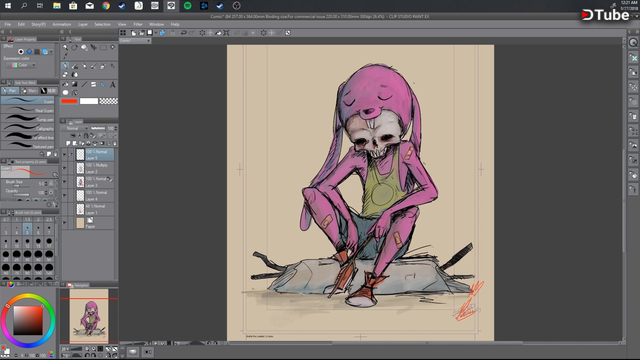
Task: Open the Edit menu
Action: point(21,24)
